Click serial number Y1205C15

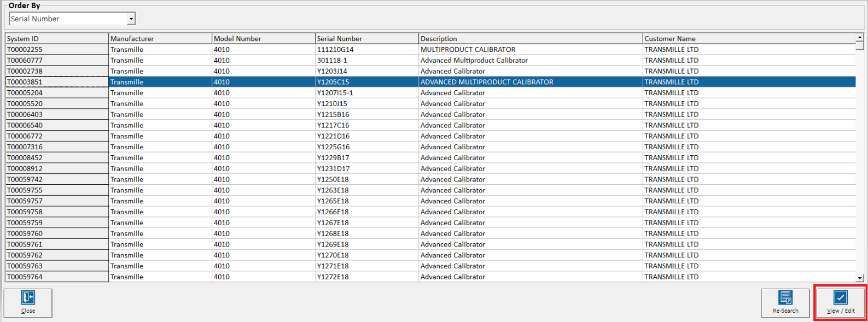(333, 82)
